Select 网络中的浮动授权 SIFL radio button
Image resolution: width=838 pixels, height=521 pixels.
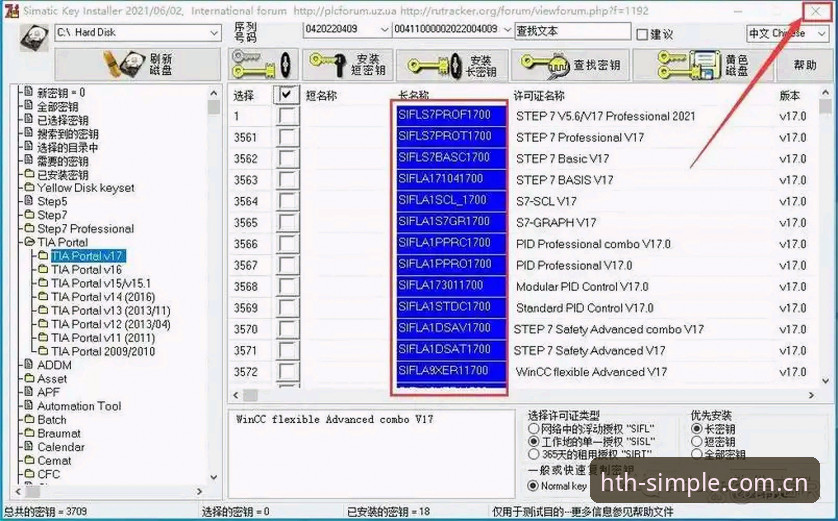pyautogui.click(x=533, y=429)
